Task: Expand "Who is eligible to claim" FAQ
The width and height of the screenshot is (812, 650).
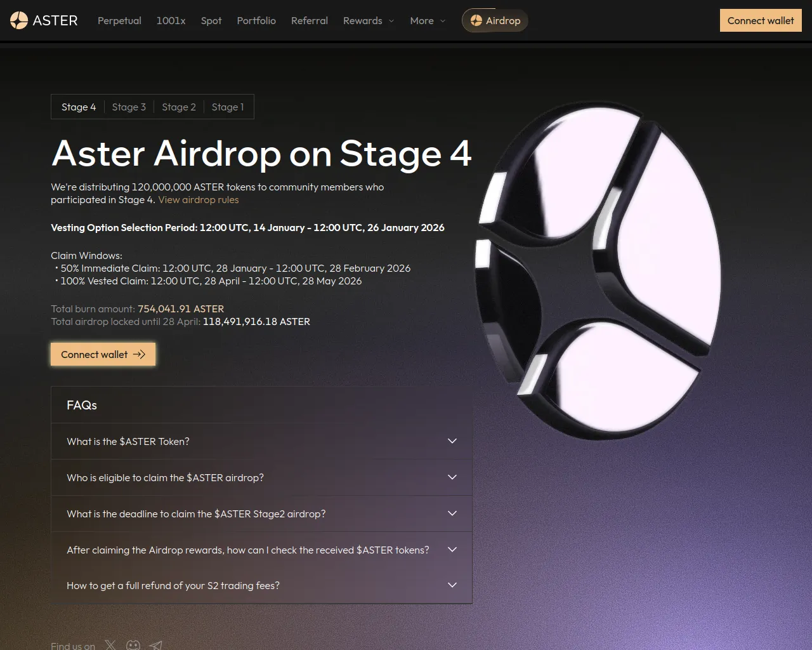Action: point(261,477)
